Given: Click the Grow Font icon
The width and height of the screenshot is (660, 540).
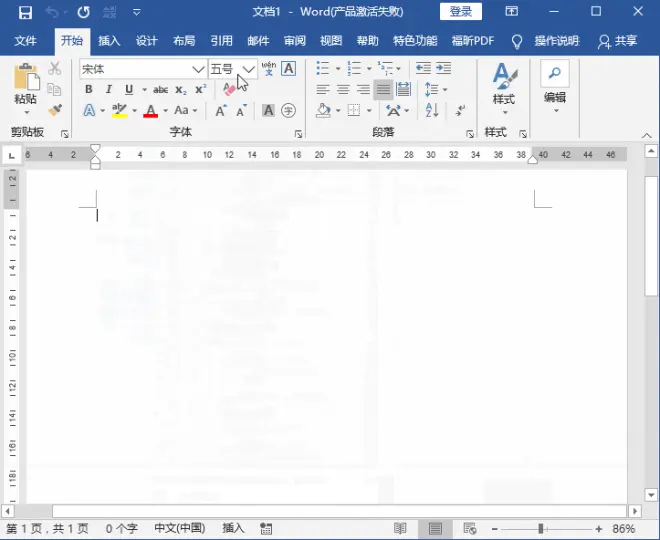Looking at the screenshot, I should 221,111.
